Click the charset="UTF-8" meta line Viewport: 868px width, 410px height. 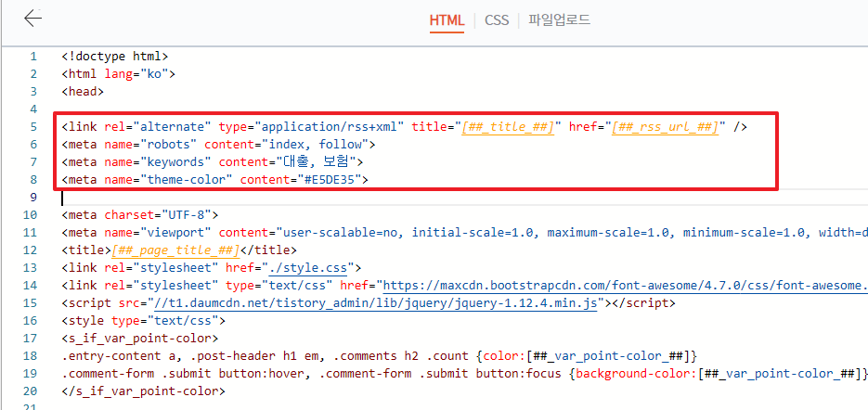click(x=140, y=214)
